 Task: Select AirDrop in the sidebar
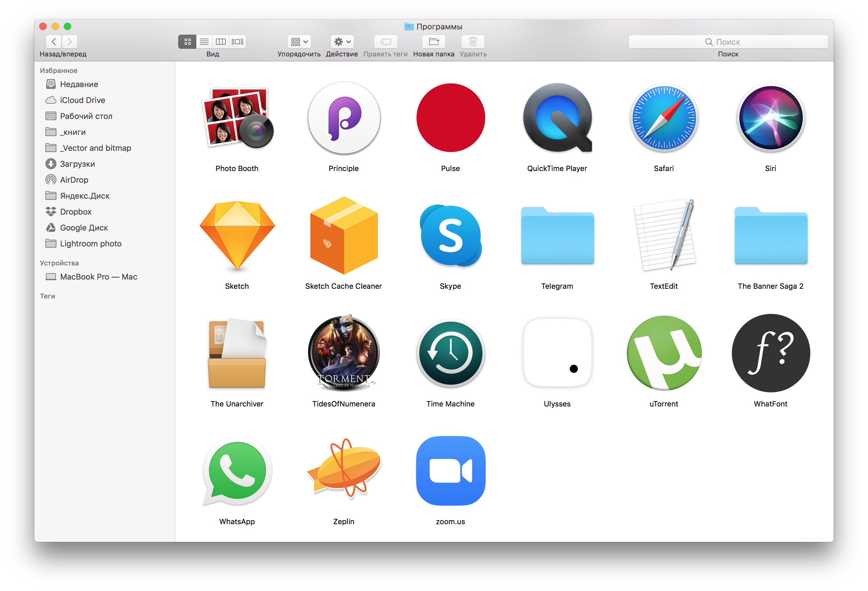pos(74,180)
